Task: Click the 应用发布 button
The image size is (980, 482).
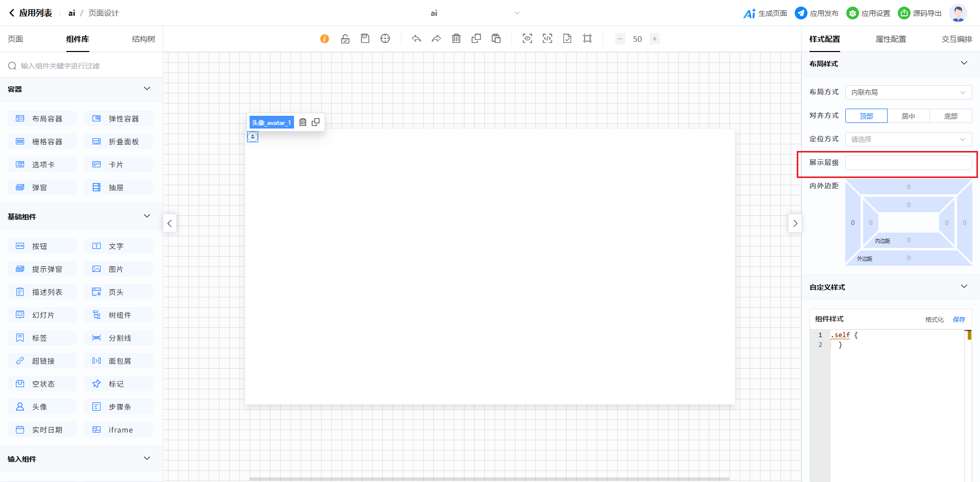Action: (x=817, y=13)
